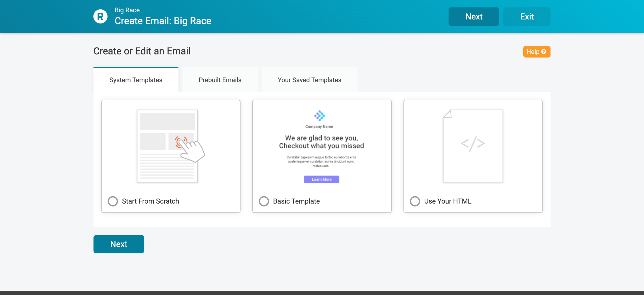The width and height of the screenshot is (644, 295).
Task: Click Learn More button in template preview
Action: (321, 179)
